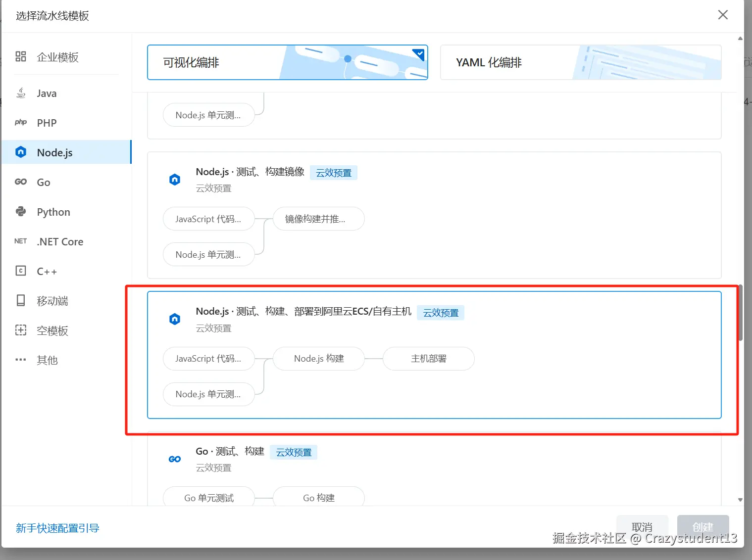Screen dimensions: 752x560
Task: Click the 镜像构建并推... stage node
Action: (319, 219)
